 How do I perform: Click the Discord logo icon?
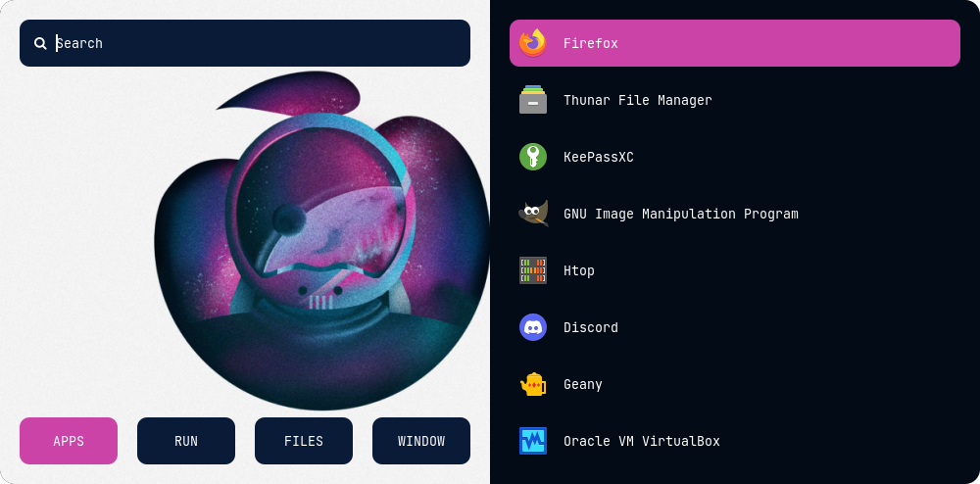tap(533, 327)
